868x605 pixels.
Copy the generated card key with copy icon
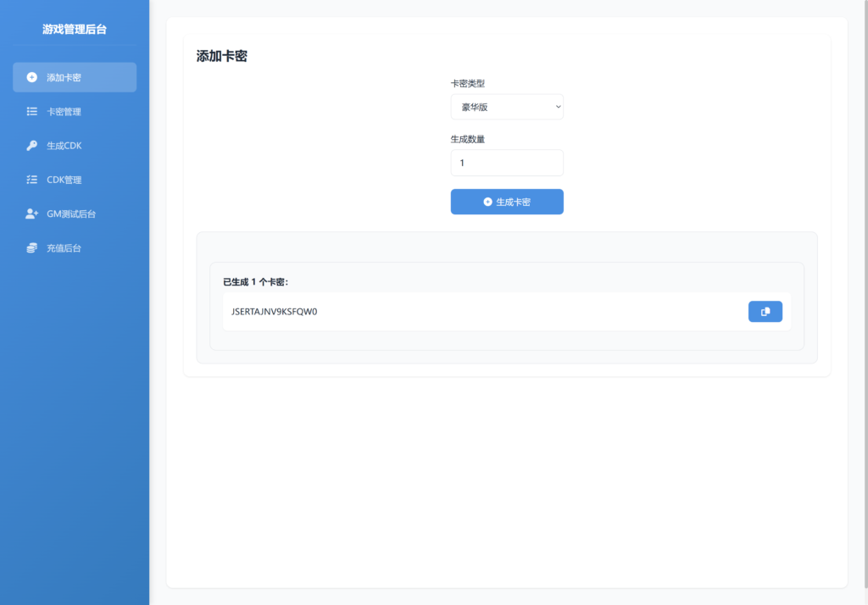point(765,312)
